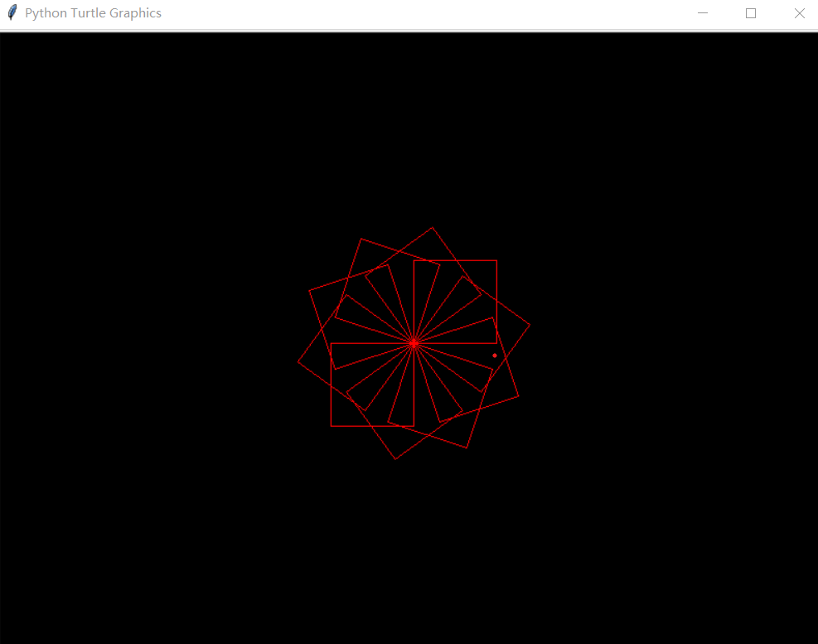Click the small red turtle dot
The height and width of the screenshot is (644, 818).
coord(495,356)
